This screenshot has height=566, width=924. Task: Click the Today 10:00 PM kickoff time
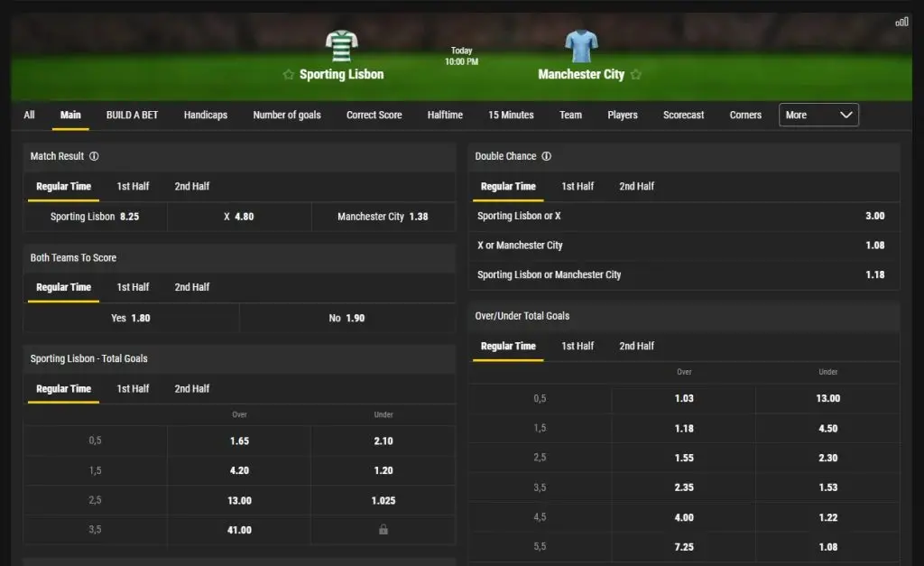point(461,56)
